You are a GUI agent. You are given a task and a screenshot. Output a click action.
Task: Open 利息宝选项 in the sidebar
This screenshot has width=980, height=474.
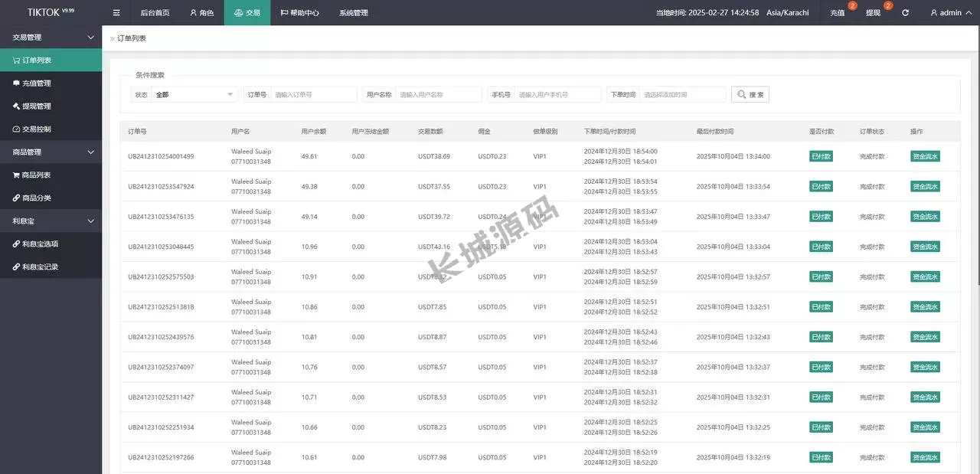pyautogui.click(x=51, y=244)
